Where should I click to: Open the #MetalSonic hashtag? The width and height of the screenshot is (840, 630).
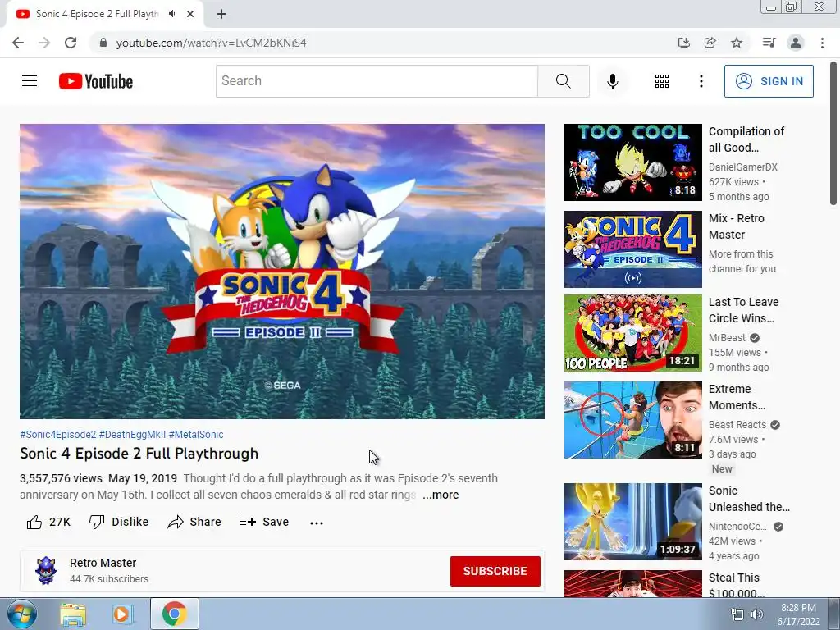196,435
